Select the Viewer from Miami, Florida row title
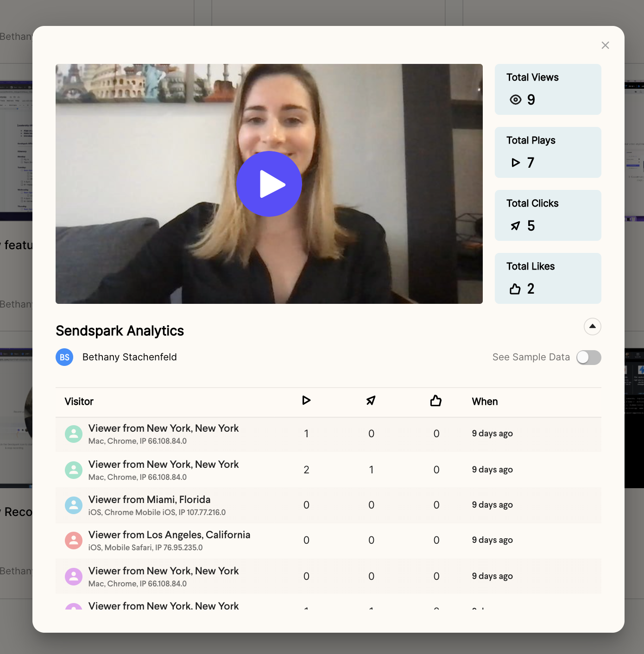Image resolution: width=644 pixels, height=654 pixels. 150,500
